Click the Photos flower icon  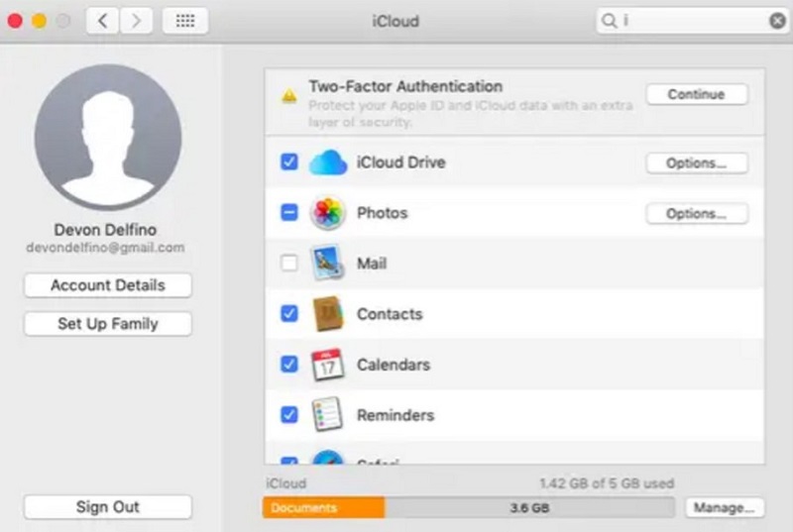pos(328,213)
